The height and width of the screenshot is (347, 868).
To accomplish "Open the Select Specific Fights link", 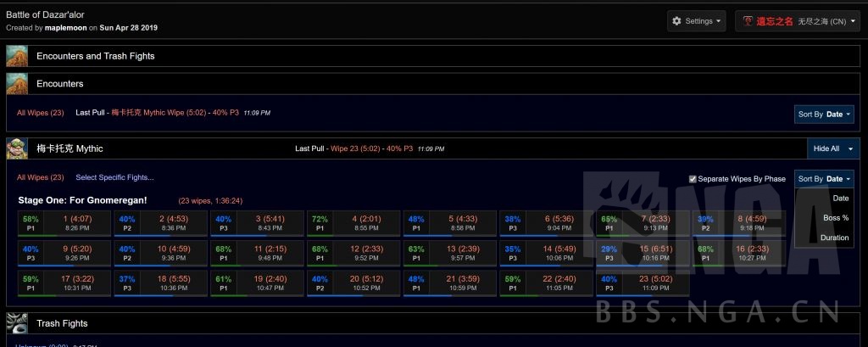I will click(x=114, y=177).
